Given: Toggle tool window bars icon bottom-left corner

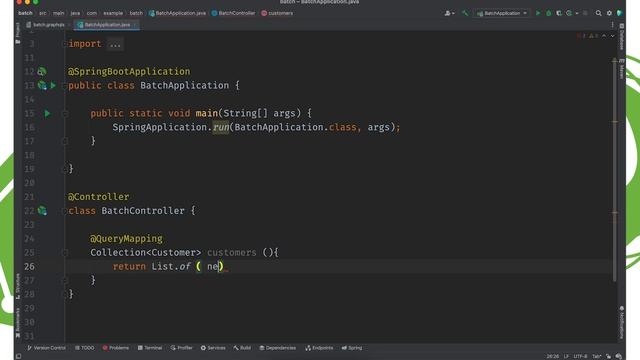Looking at the screenshot, I should 18,356.
